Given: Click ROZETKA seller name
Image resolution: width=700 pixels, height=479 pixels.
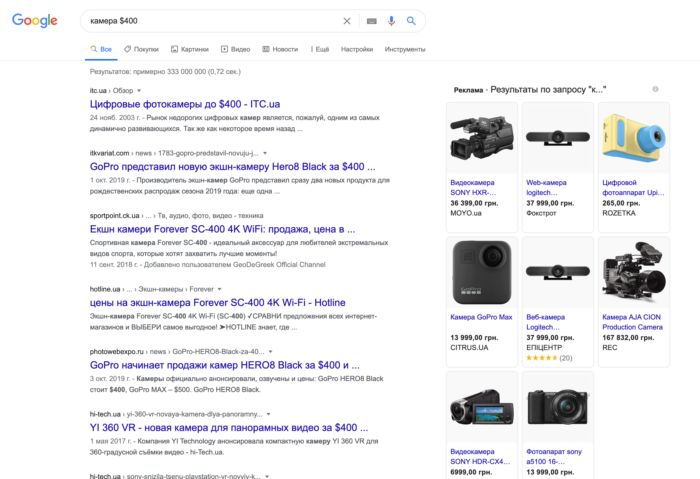Looking at the screenshot, I should tap(619, 213).
